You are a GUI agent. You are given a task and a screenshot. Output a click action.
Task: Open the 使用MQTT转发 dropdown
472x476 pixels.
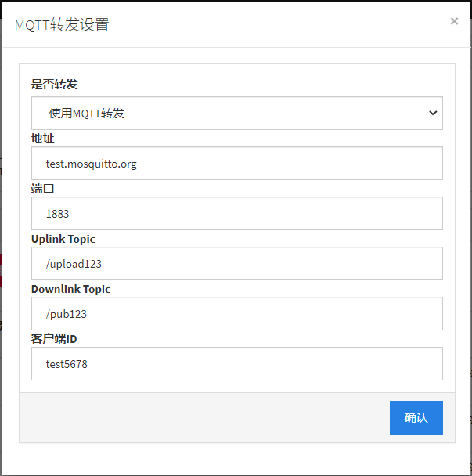[x=236, y=114]
